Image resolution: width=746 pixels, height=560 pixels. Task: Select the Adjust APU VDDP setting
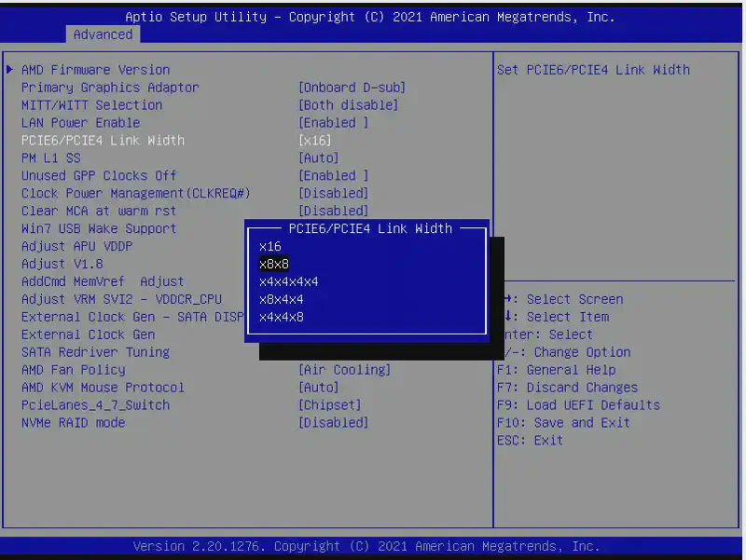pos(76,246)
